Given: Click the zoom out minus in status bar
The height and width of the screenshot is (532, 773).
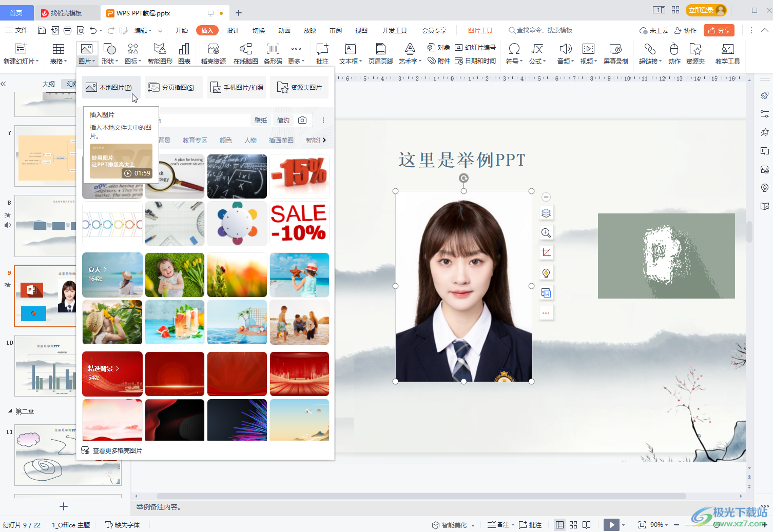Looking at the screenshot, I should tap(677, 525).
